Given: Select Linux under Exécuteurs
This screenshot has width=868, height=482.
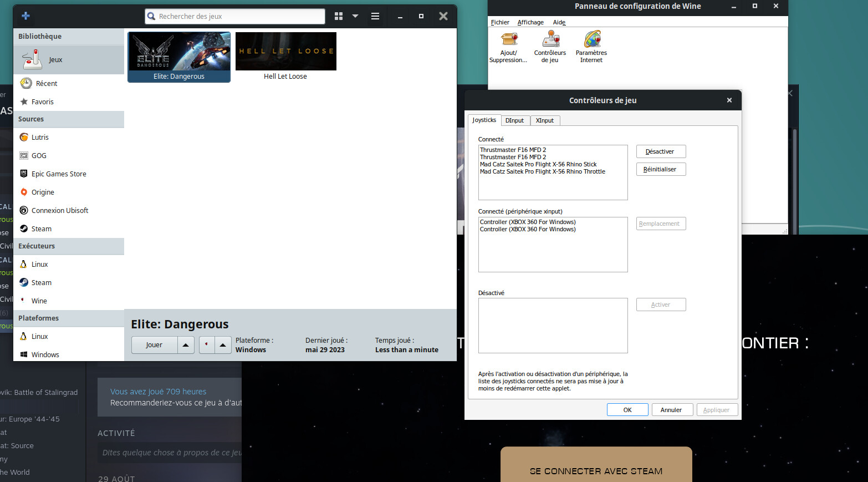Looking at the screenshot, I should tap(69, 264).
